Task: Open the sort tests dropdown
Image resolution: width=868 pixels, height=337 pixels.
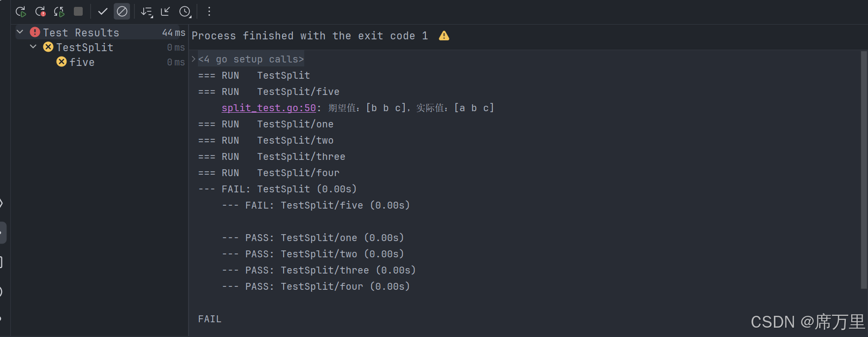Action: pos(147,11)
